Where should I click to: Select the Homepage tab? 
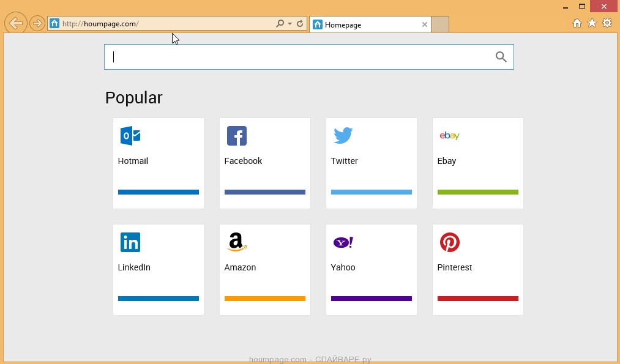[370, 24]
